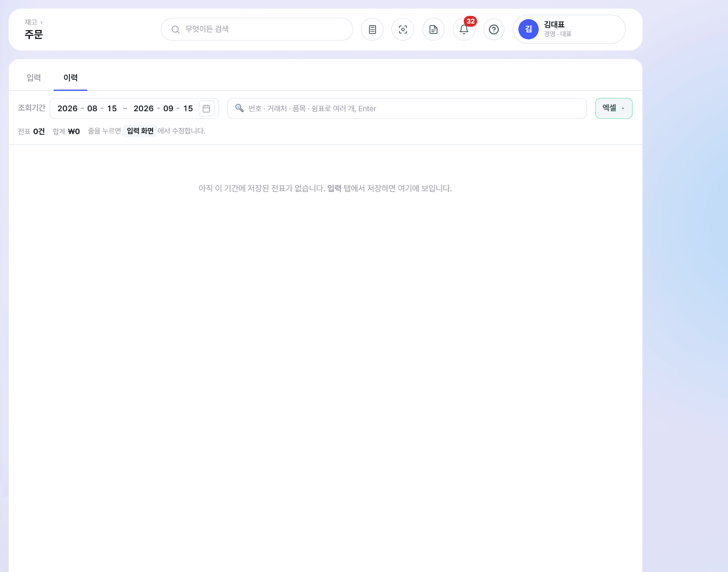Open the document icon in header
The image size is (728, 572).
pyautogui.click(x=433, y=30)
